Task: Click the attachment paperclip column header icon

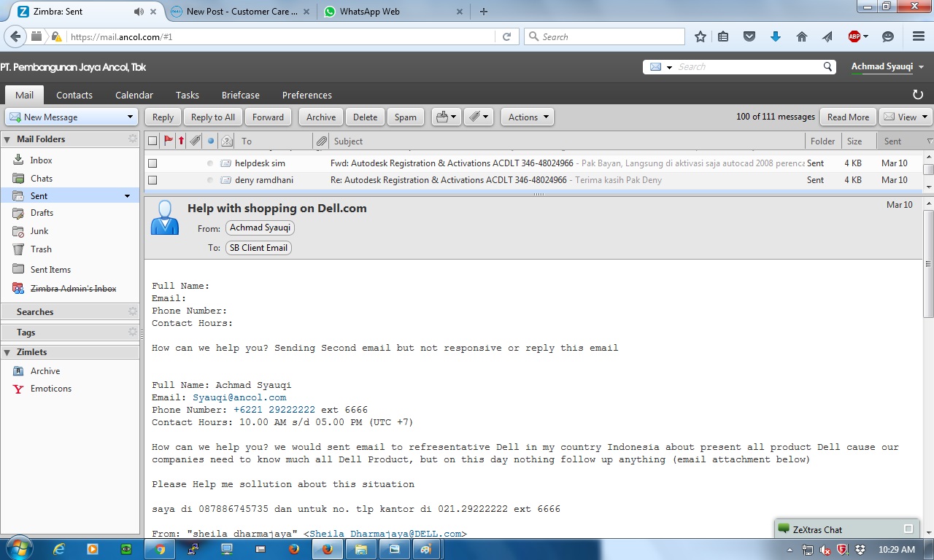Action: click(194, 141)
